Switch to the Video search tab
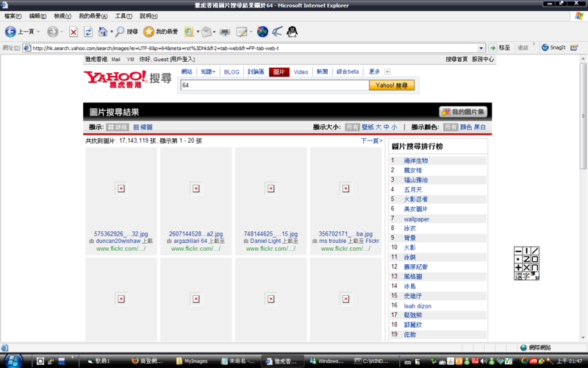Viewport: 588px width, 368px height. click(x=301, y=72)
